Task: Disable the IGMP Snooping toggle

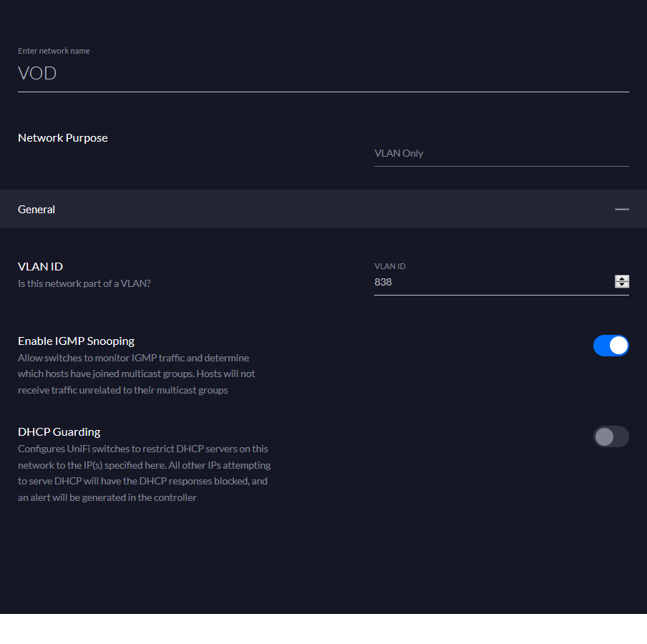Action: [610, 346]
